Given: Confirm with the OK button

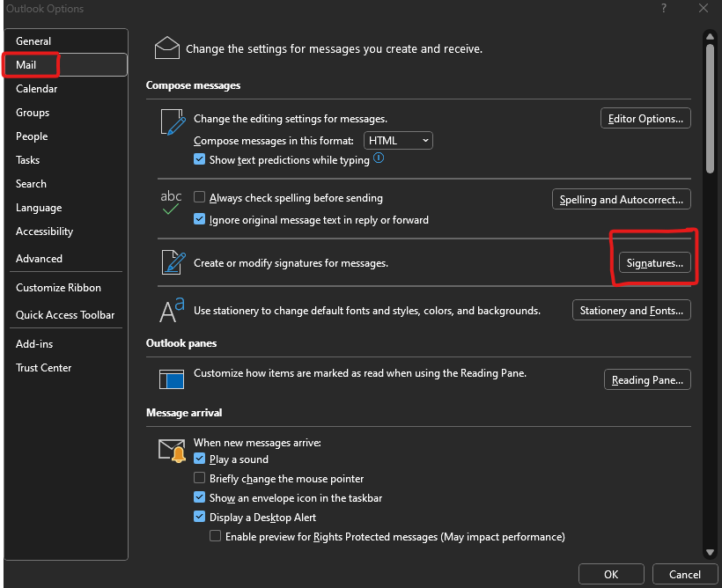Looking at the screenshot, I should (x=611, y=574).
